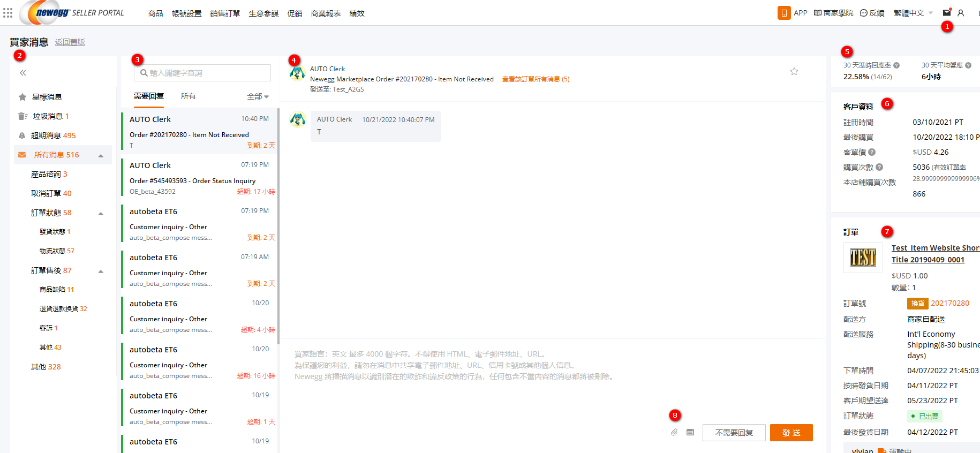Image resolution: width=980 pixels, height=453 pixels.
Task: Select 其他 328 category
Action: pyautogui.click(x=46, y=367)
